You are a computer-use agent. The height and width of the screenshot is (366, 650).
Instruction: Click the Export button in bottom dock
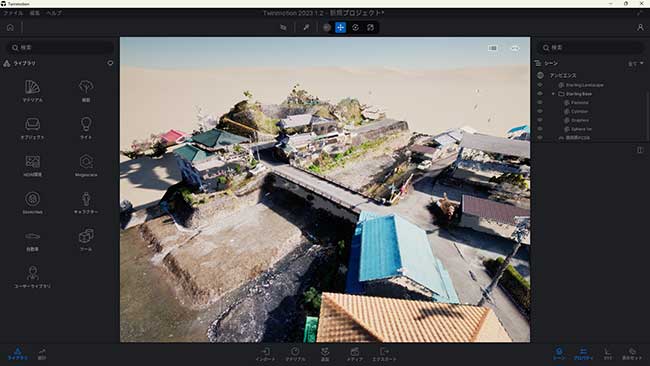384,354
